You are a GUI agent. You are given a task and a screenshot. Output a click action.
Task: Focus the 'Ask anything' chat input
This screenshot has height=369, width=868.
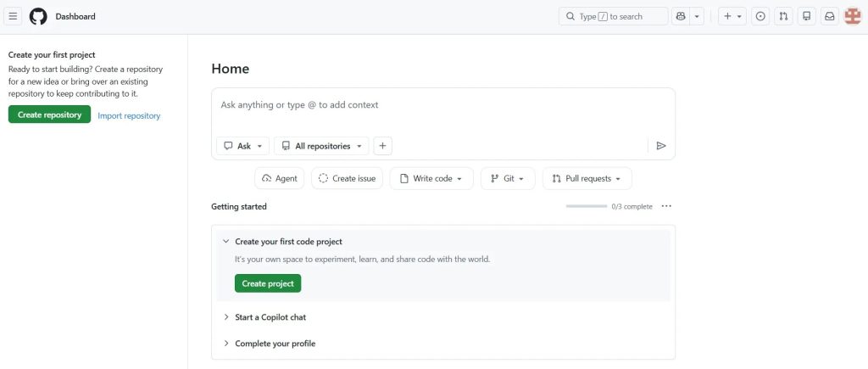coord(442,104)
